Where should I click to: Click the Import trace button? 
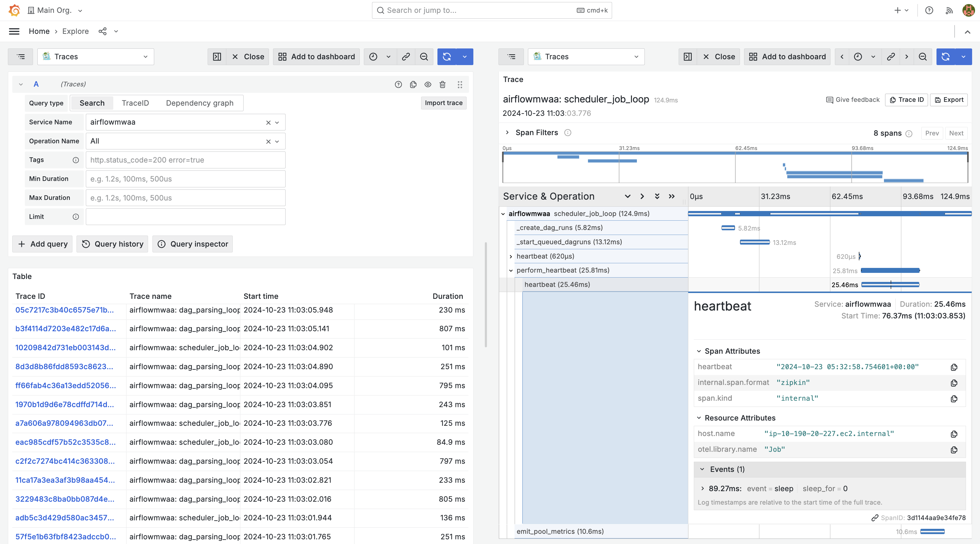(443, 103)
